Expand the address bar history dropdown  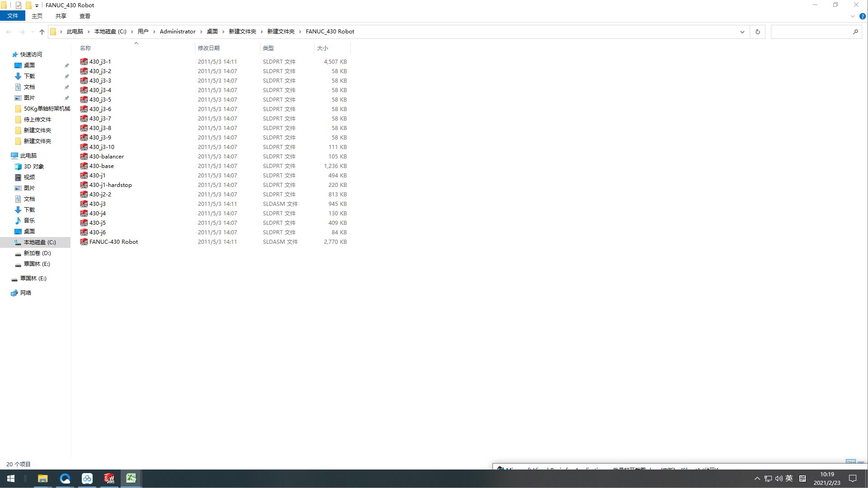tap(742, 32)
